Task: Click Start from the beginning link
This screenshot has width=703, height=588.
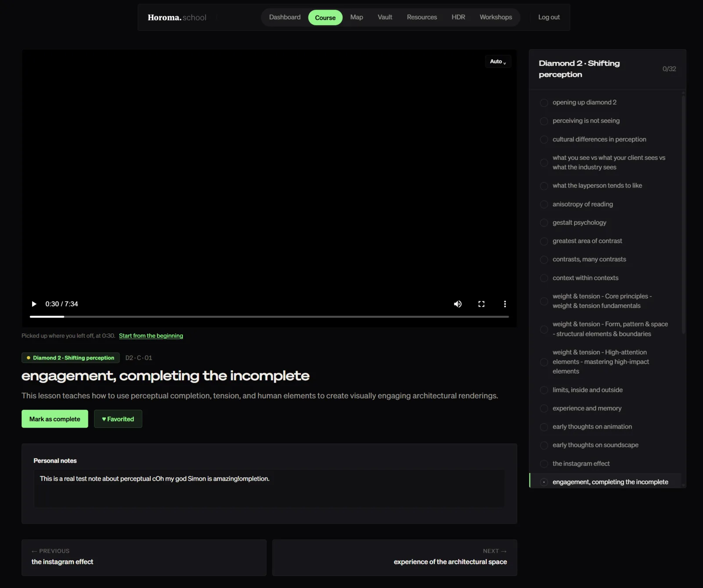Action: coord(151,336)
